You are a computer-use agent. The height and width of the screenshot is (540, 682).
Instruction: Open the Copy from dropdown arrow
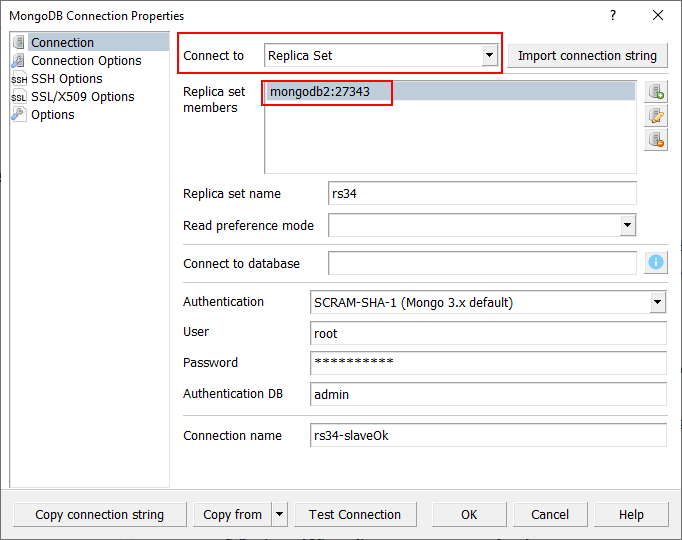[x=279, y=515]
